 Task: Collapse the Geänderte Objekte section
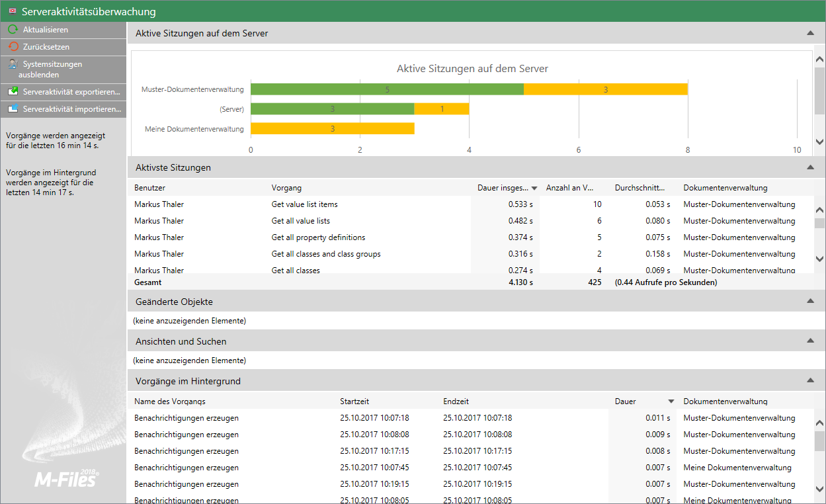[810, 302]
